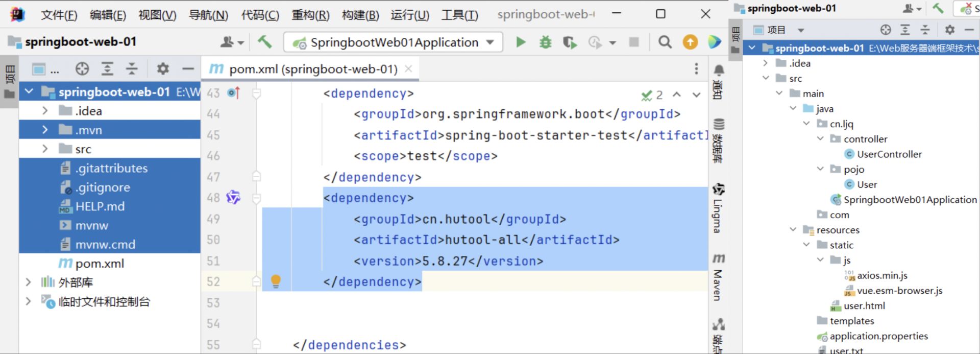This screenshot has width=980, height=354.
Task: Select mvnw.cmd file in project tree
Action: click(105, 245)
